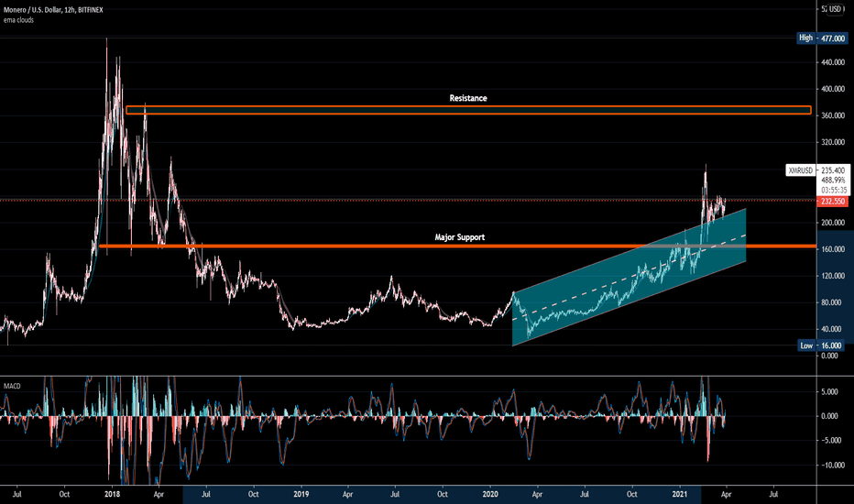Click 2020 on the time axis
854x504 pixels.
pos(490,494)
